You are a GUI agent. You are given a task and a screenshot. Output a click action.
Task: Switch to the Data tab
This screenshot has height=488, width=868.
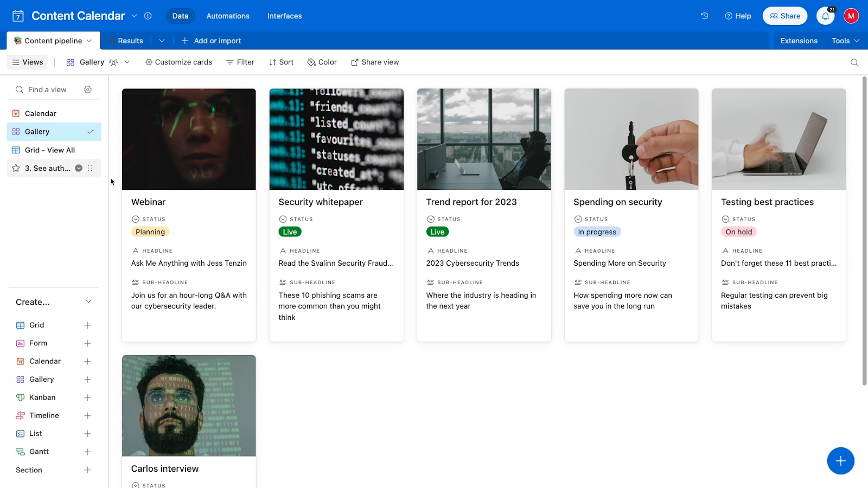coord(180,16)
